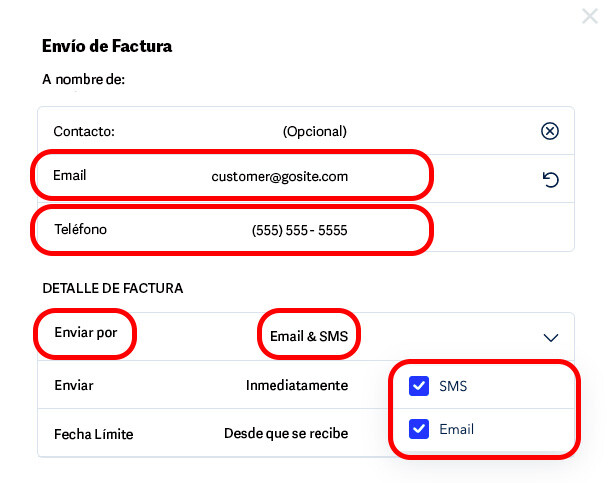Click the reset arrow icon in the Email row

click(549, 180)
